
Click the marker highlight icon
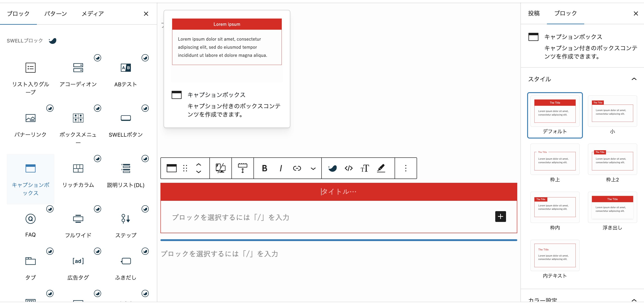point(381,168)
